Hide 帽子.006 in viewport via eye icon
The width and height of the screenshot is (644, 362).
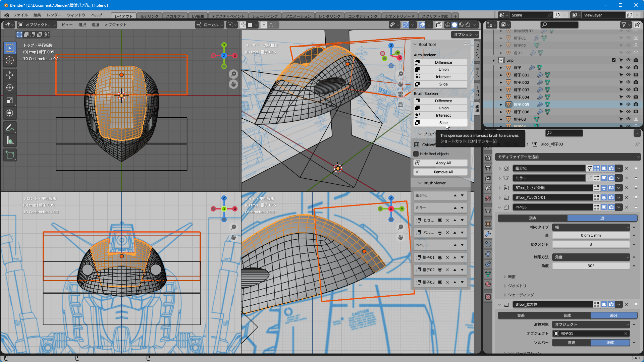pyautogui.click(x=628, y=112)
